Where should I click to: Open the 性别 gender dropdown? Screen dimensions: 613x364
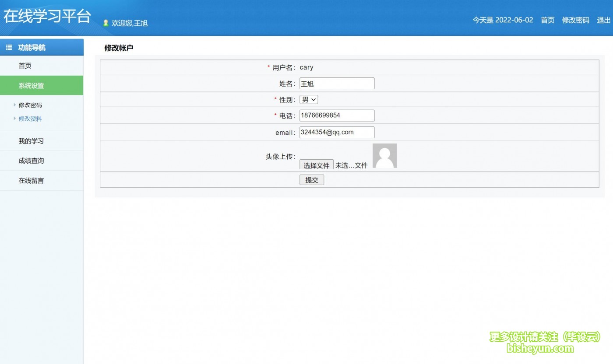[x=309, y=100]
